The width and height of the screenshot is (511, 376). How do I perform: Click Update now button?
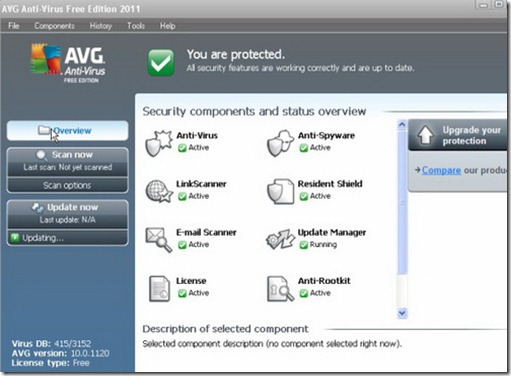(68, 214)
